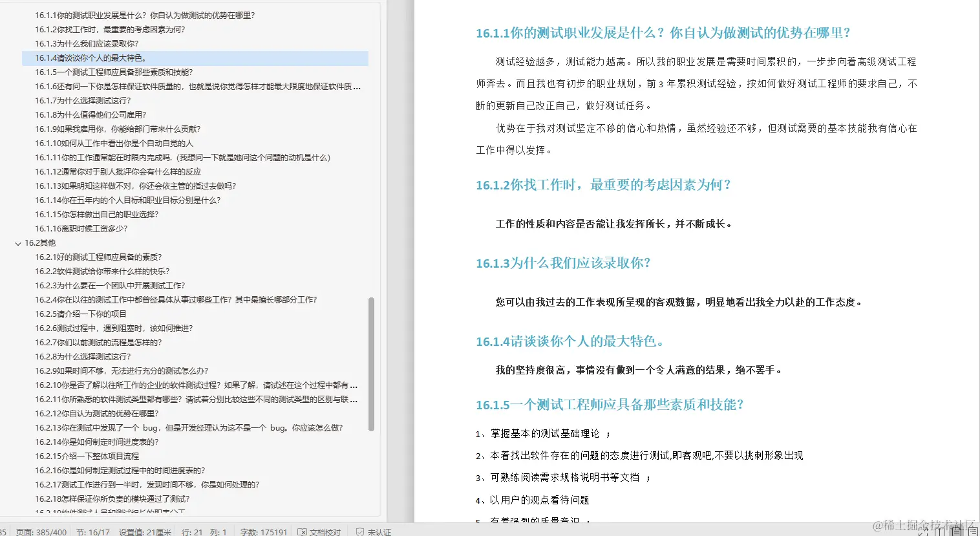Viewport: 980px width, 536px height.
Task: Select heading 16.2.13 about bug disagreement
Action: [189, 427]
